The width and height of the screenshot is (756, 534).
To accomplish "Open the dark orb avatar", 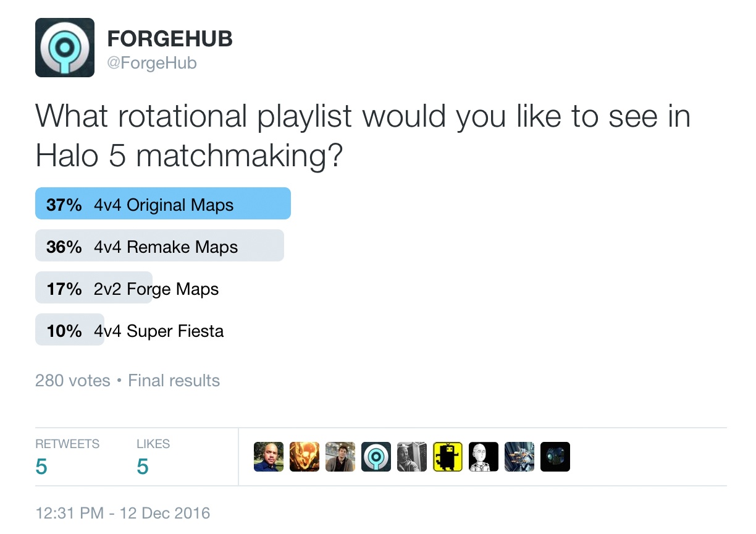I will coord(555,457).
